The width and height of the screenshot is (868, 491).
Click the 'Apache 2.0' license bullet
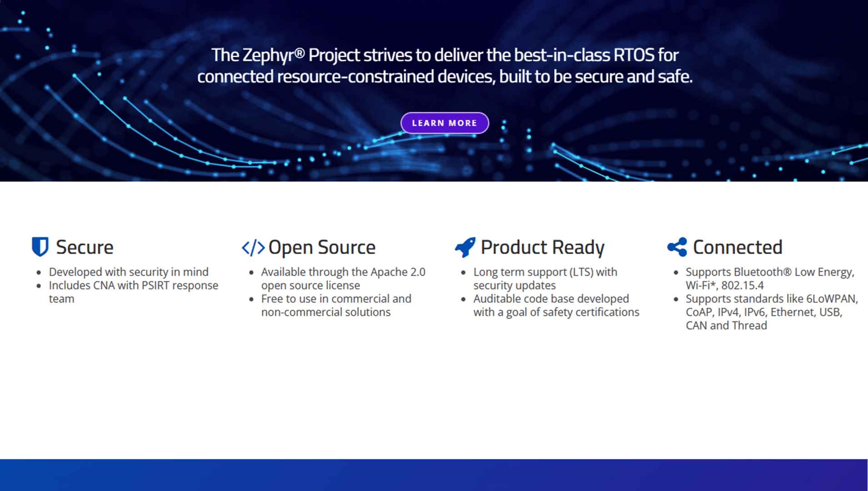(x=343, y=272)
